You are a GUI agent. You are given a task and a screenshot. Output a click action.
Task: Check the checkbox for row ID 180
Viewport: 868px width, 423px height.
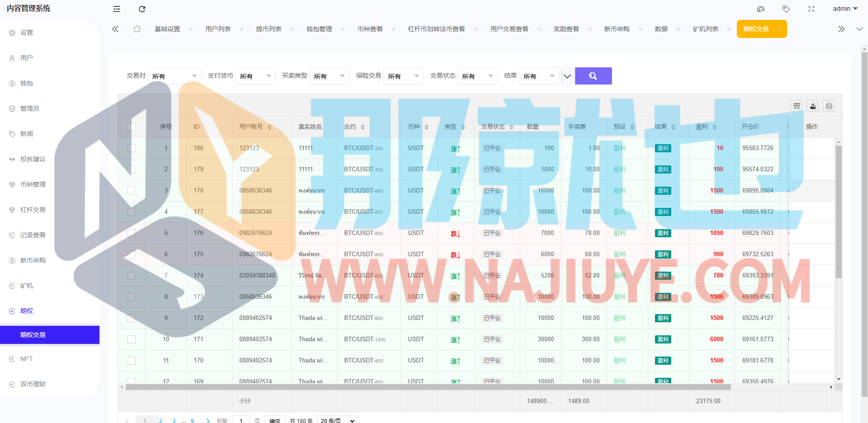coord(132,148)
